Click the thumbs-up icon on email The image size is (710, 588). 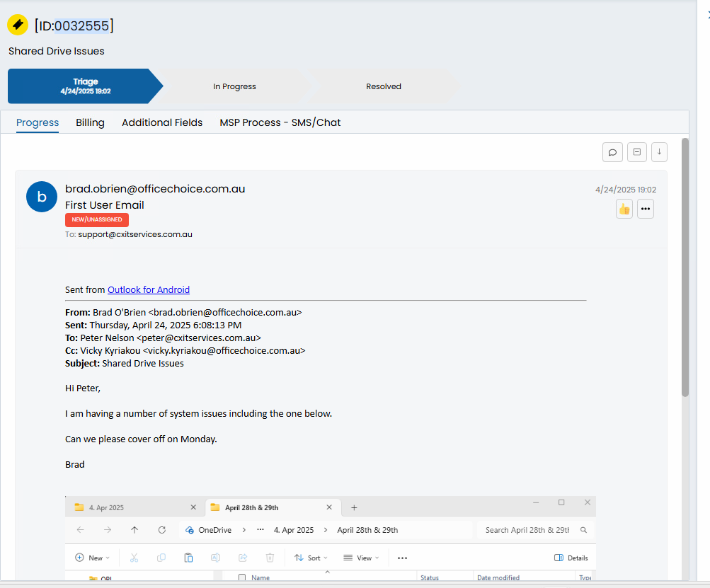pyautogui.click(x=624, y=209)
